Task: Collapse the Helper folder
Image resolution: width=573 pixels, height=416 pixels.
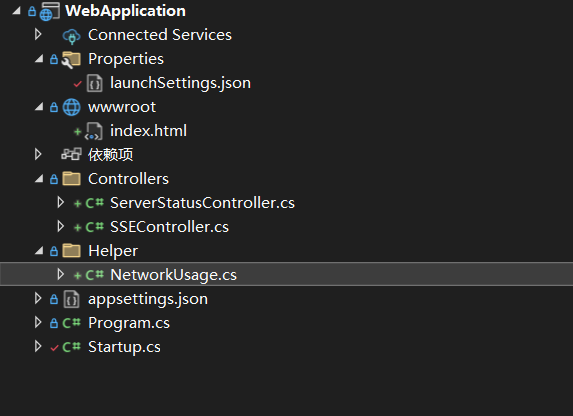Action: click(39, 251)
